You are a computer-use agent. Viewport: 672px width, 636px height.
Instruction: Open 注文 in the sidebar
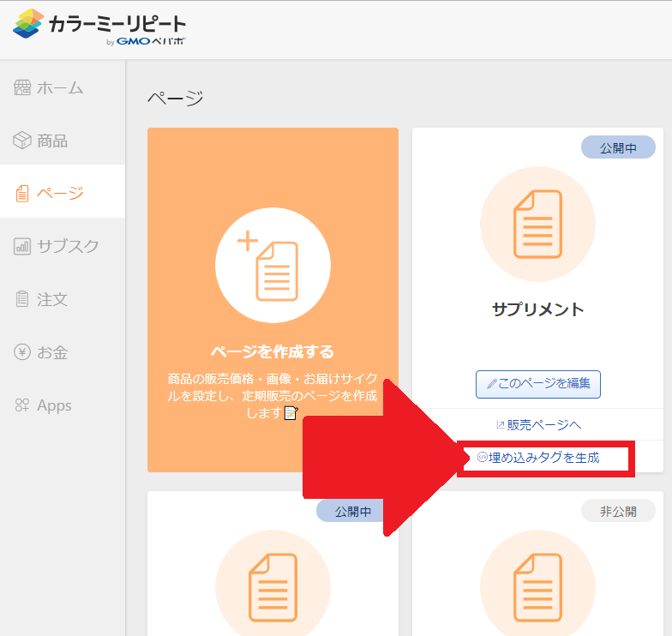pos(62,299)
